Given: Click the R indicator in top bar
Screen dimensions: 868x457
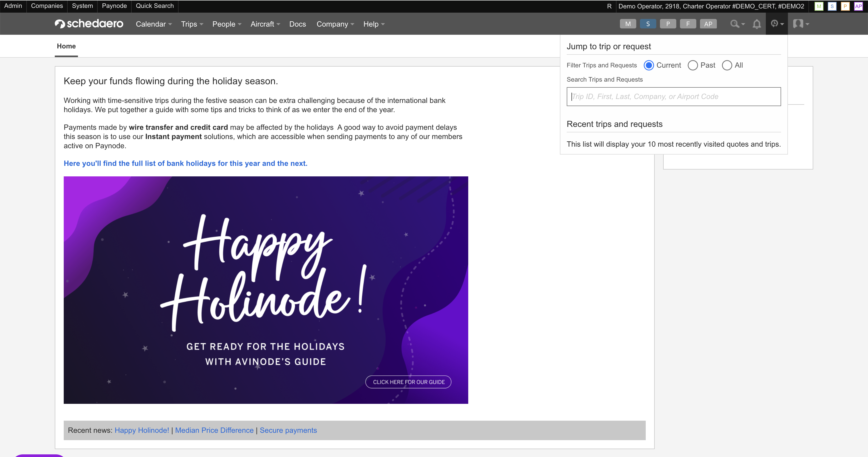Looking at the screenshot, I should tap(609, 6).
